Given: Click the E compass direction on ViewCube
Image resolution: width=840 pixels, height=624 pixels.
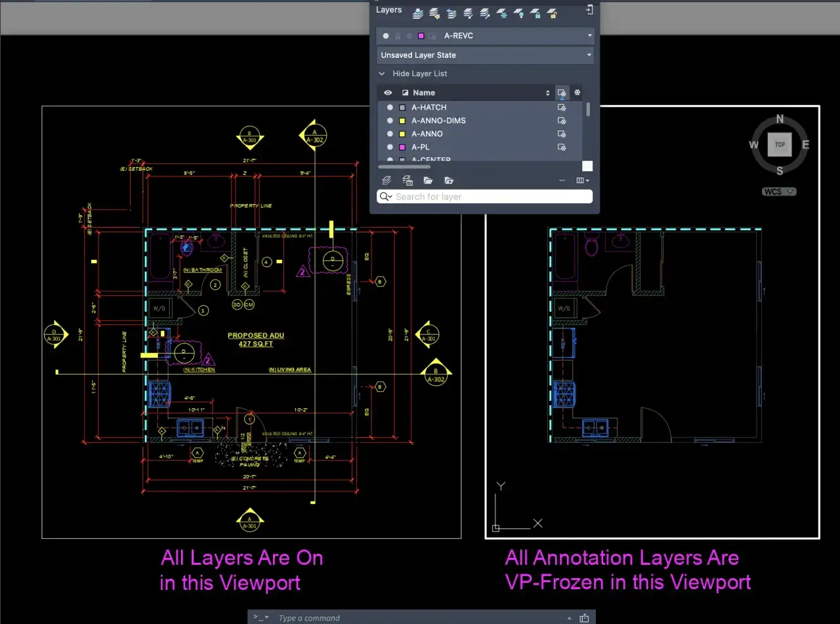Looking at the screenshot, I should point(806,145).
